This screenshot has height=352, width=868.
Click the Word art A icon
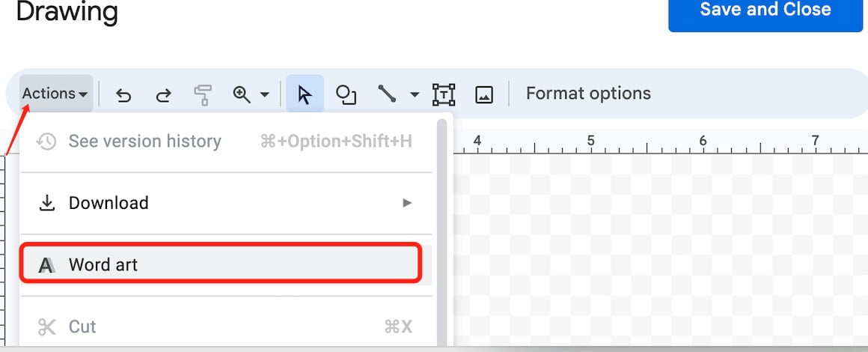46,266
